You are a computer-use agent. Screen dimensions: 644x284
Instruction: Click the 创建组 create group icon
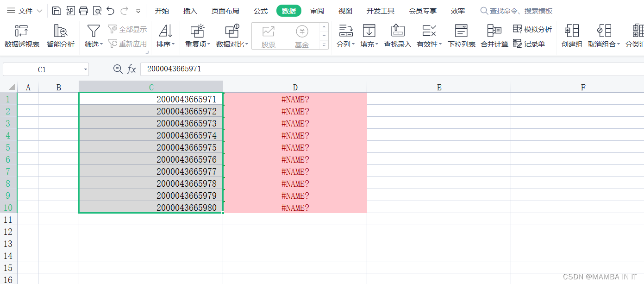click(x=572, y=31)
